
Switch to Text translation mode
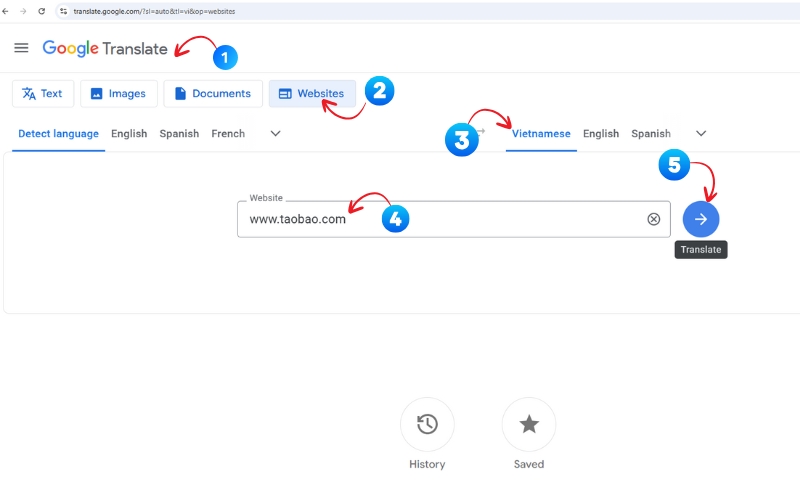pos(43,93)
